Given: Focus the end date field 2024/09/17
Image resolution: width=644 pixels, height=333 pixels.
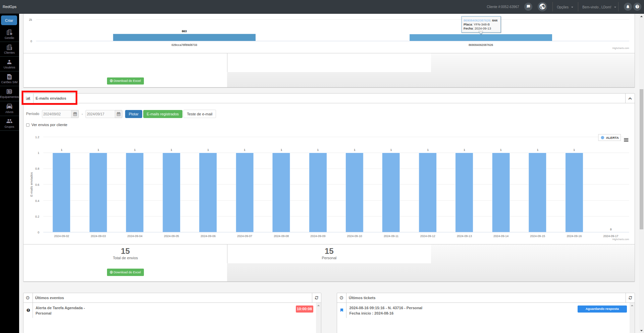Looking at the screenshot, I should click(100, 114).
